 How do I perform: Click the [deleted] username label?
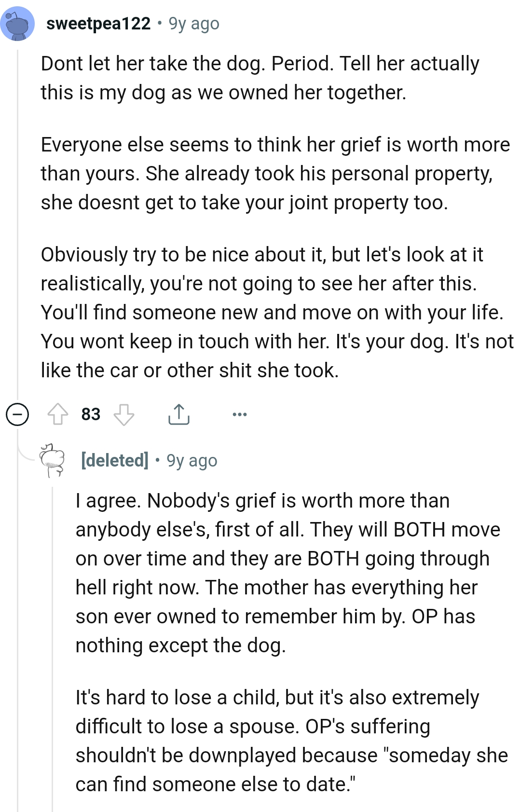[114, 461]
